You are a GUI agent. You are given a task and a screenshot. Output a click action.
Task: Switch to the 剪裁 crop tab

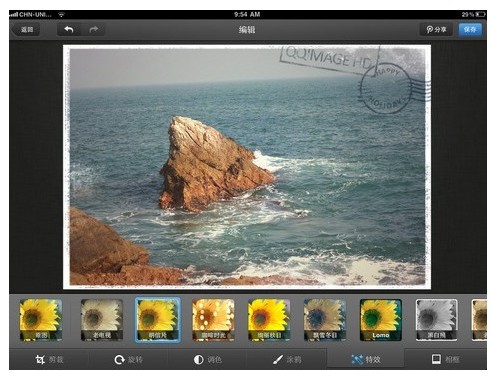click(x=49, y=360)
